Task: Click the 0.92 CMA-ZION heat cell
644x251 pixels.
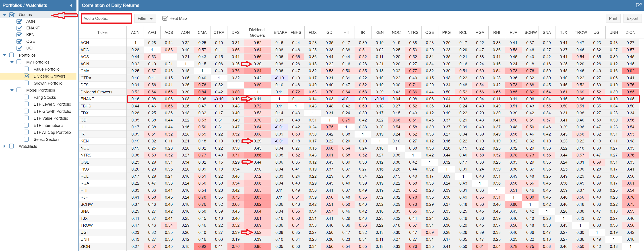Action: coord(630,71)
